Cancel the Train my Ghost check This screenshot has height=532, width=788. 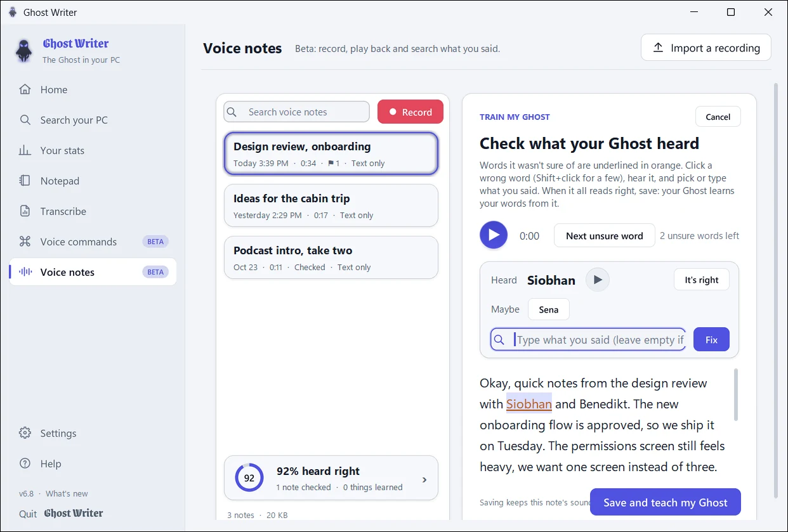coord(718,117)
